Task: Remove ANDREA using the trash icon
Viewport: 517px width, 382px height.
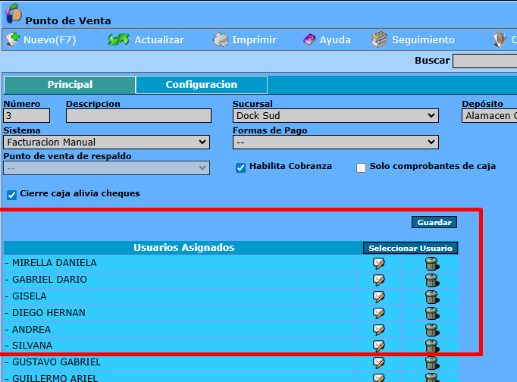Action: tap(432, 330)
